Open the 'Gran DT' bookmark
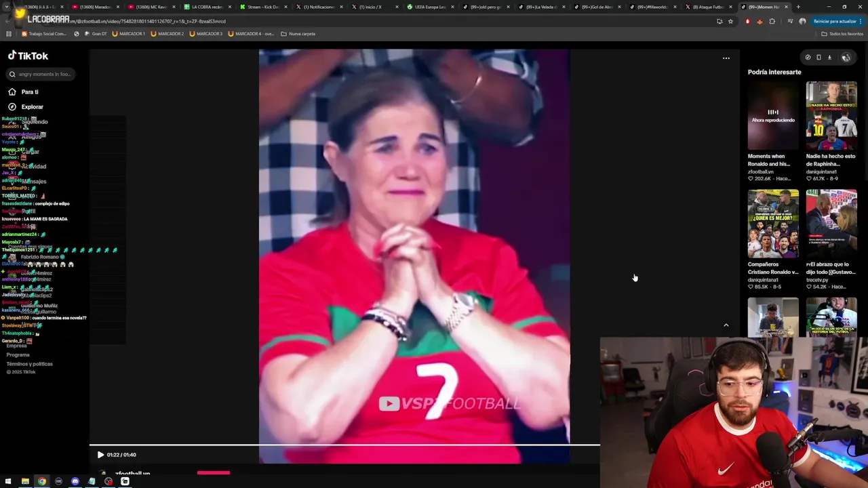The width and height of the screenshot is (868, 488). (96, 33)
